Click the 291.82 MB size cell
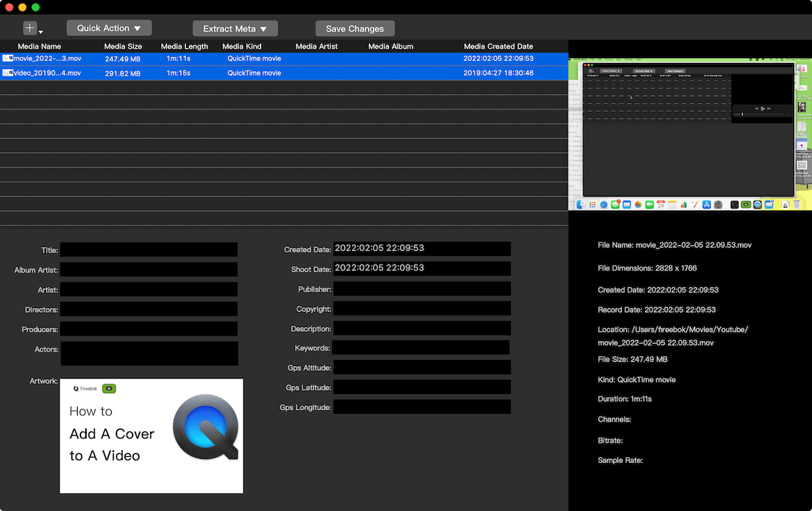Viewport: 812px width, 511px height. [122, 73]
